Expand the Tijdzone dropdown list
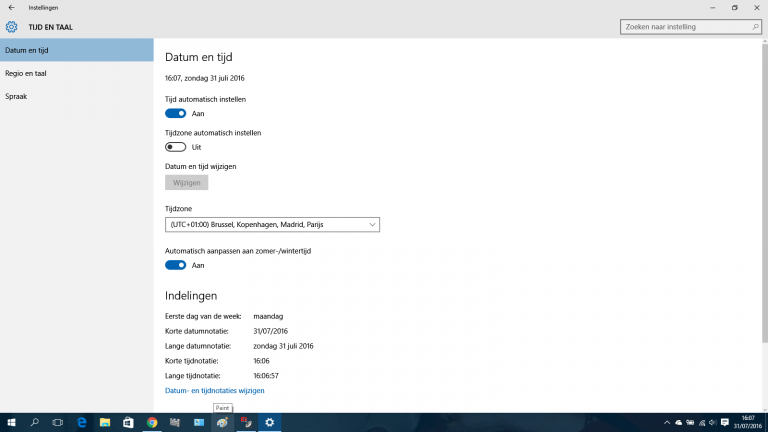Screen dimensions: 768x432 tap(272, 225)
